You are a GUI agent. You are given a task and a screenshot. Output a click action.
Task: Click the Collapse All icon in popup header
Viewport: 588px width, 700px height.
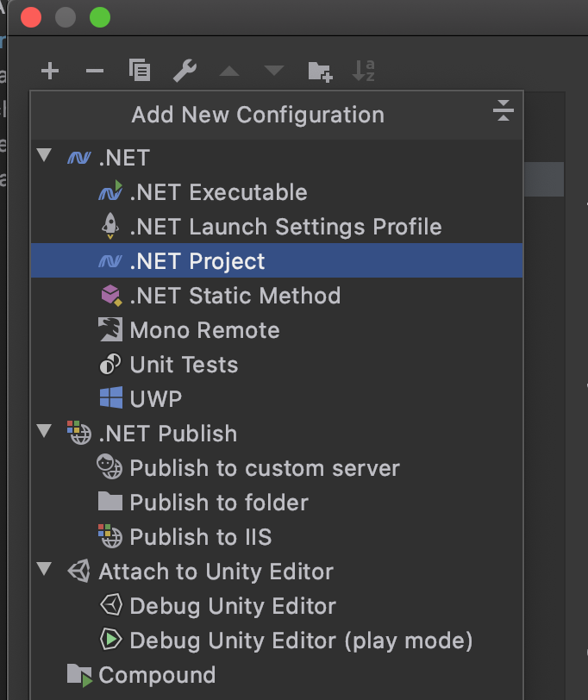tap(504, 110)
